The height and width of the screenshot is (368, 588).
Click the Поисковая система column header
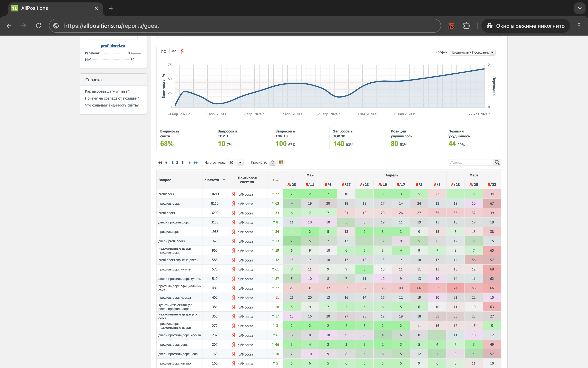point(247,180)
